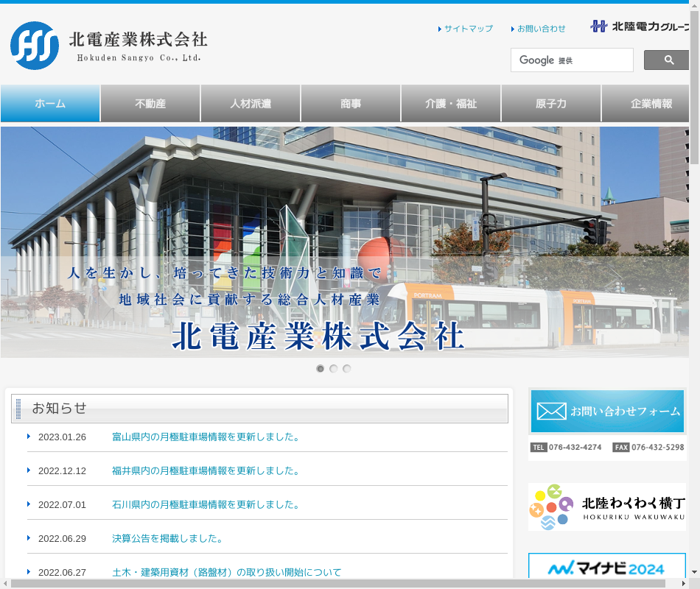Open the Mynavi 2024 banner
700x589 pixels.
coord(607,568)
